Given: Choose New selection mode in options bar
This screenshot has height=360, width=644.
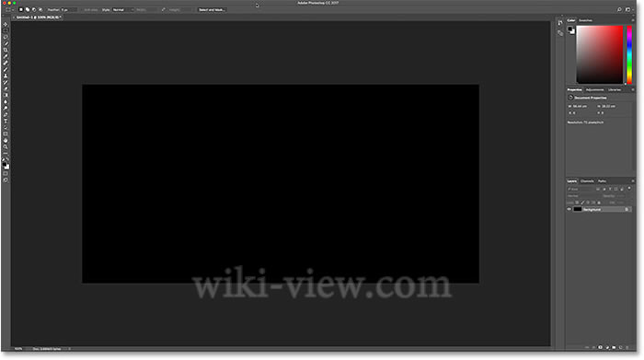Looking at the screenshot, I should point(21,9).
